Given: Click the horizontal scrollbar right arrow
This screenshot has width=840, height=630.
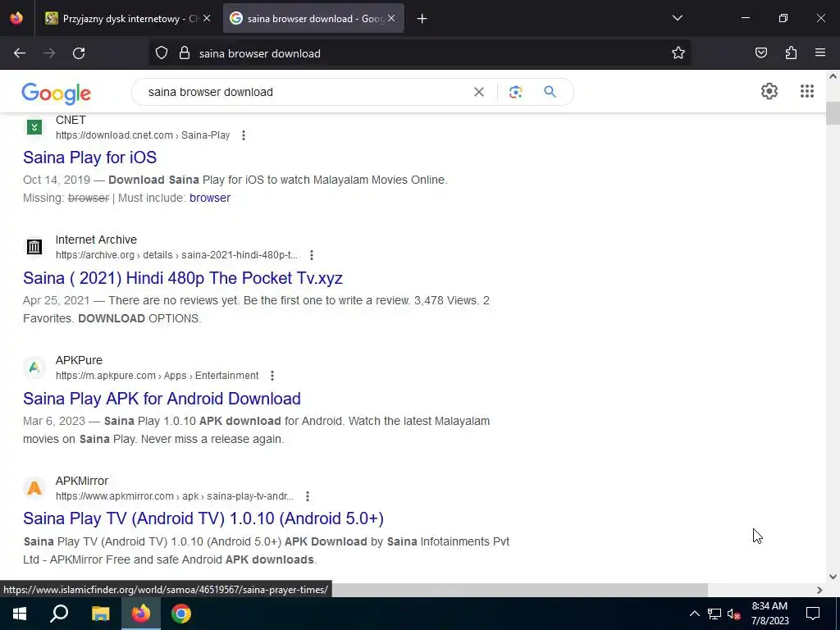Looking at the screenshot, I should 819,591.
